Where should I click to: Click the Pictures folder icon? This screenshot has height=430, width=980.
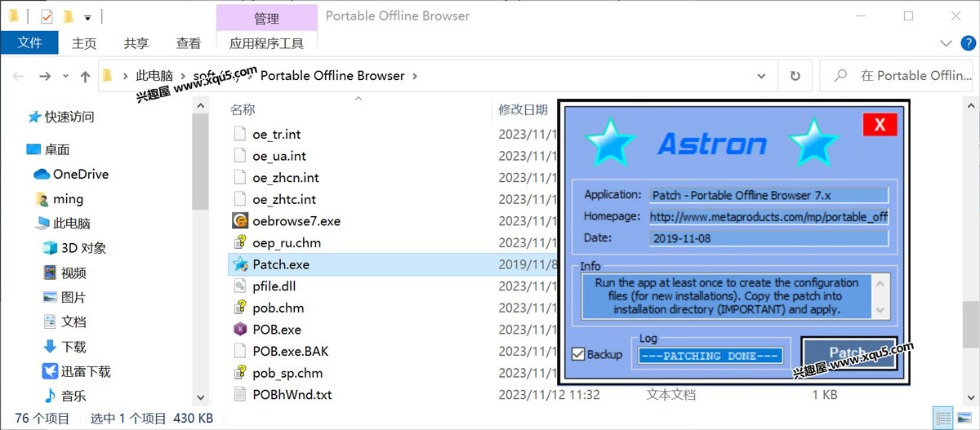(x=50, y=298)
